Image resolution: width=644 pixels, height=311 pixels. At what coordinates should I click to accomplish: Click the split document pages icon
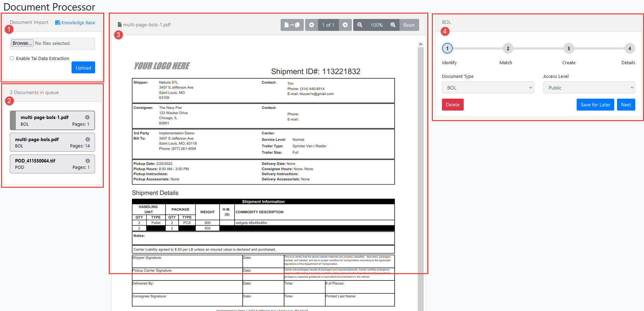coord(292,25)
